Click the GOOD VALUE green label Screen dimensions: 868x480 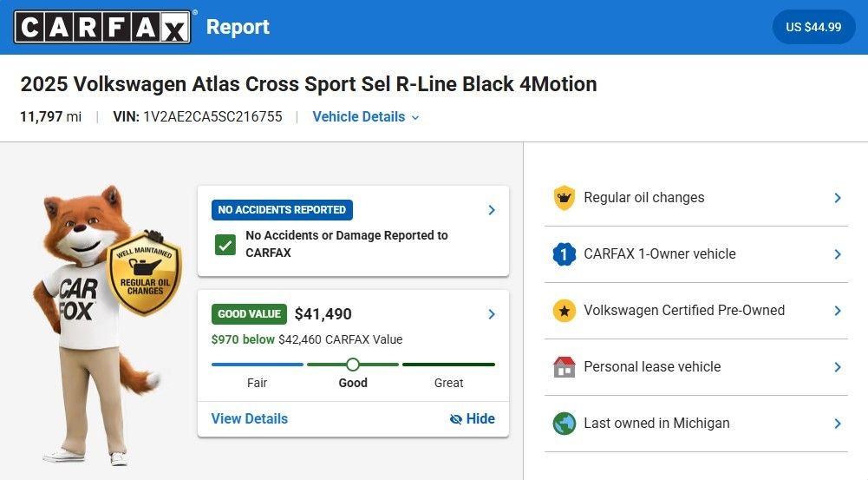click(x=250, y=314)
